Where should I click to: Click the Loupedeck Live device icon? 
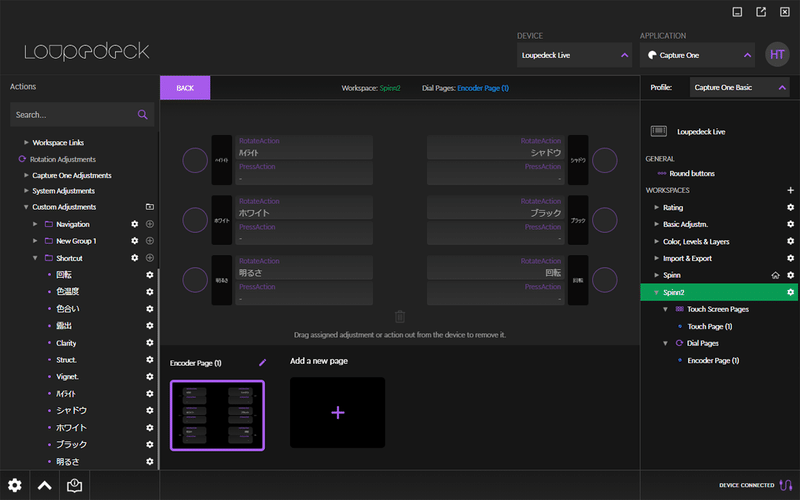[x=659, y=132]
